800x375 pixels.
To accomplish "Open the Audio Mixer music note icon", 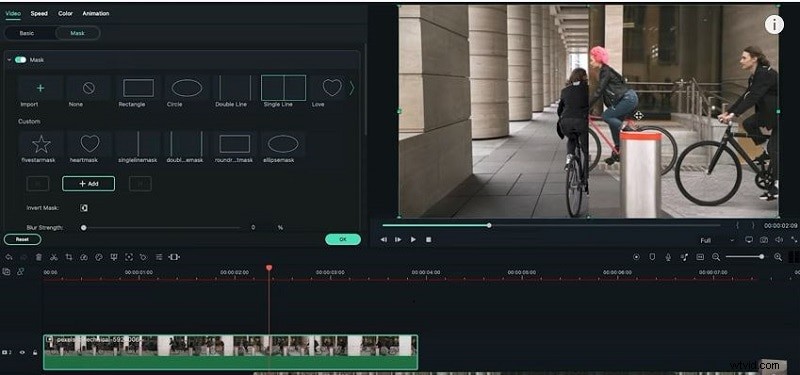I will point(684,257).
